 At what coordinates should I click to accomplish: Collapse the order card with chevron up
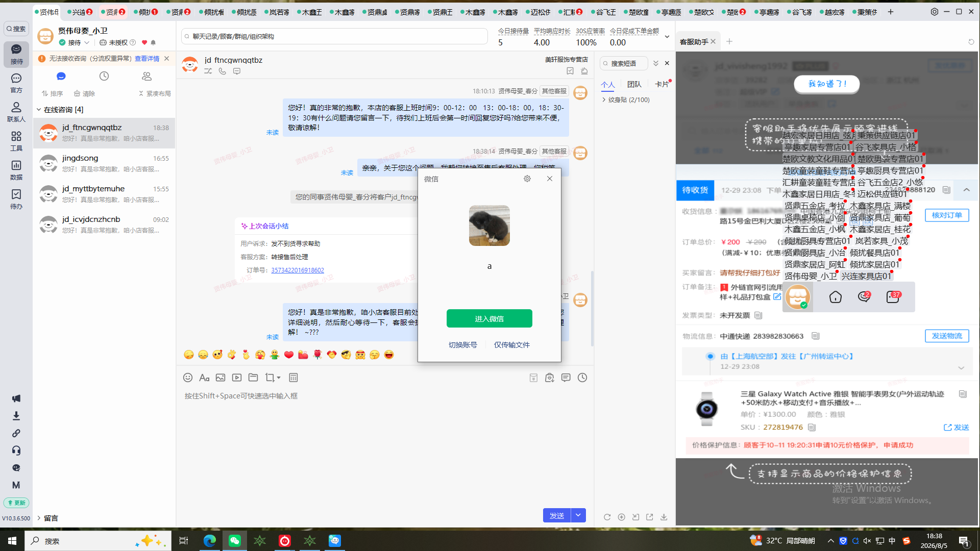coord(967,190)
